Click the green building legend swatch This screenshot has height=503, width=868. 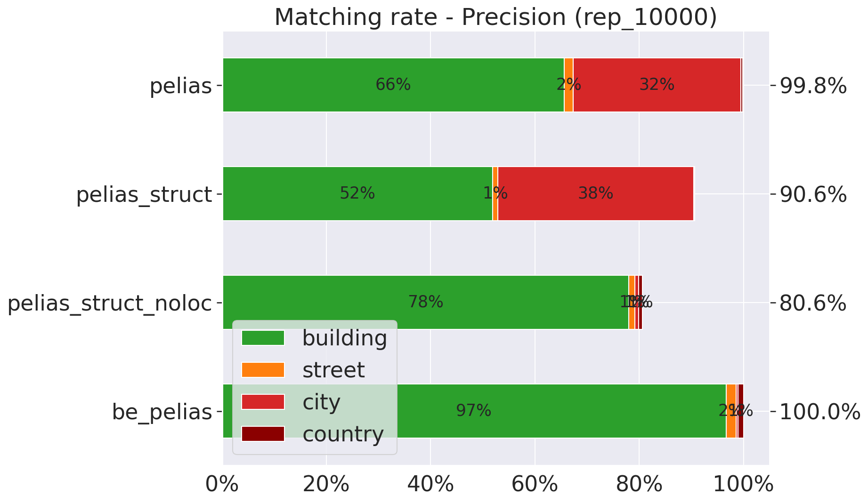(x=263, y=338)
